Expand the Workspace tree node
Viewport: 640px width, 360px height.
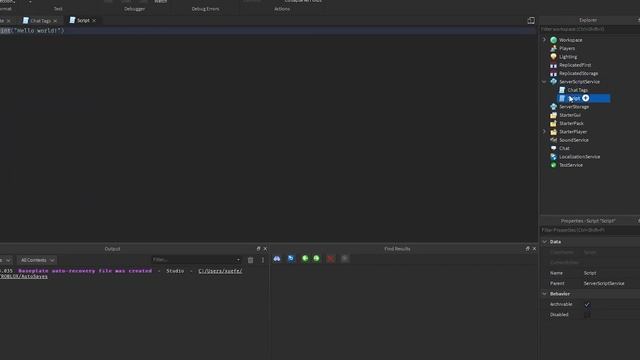point(544,40)
